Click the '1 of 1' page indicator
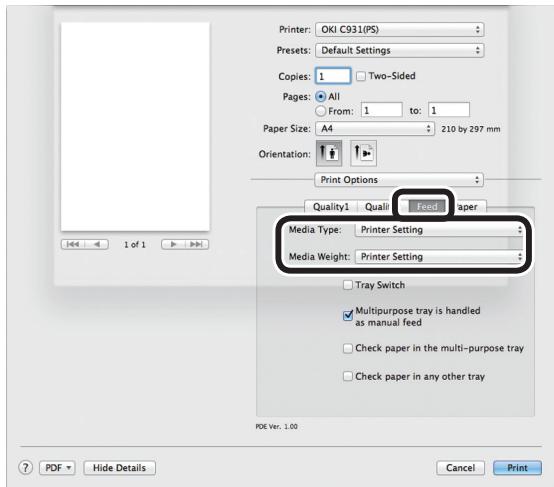This screenshot has height=487, width=554. pos(135,245)
